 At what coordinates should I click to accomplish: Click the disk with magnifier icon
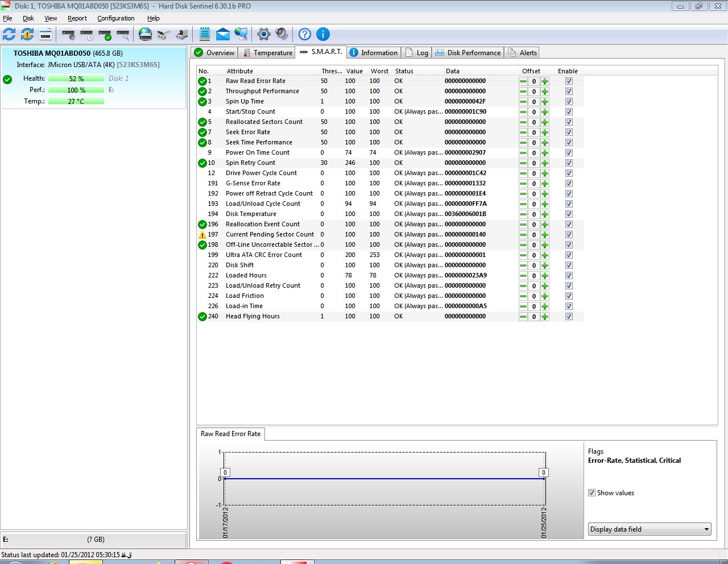(x=123, y=35)
